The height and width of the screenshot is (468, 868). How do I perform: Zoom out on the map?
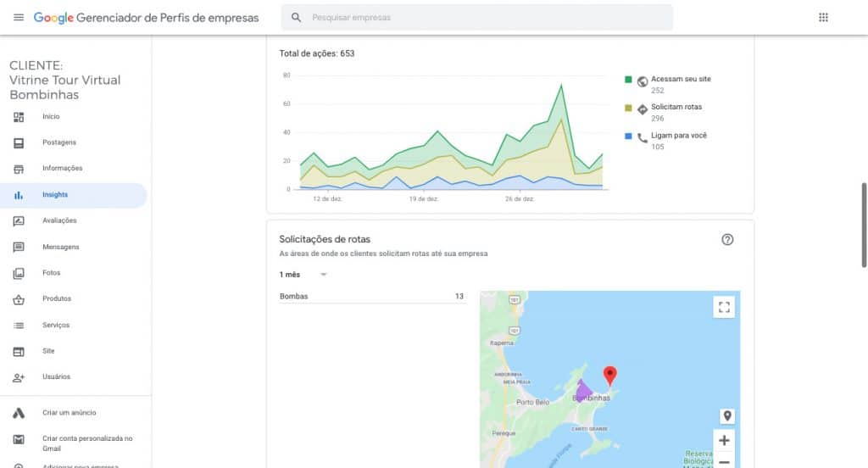pos(724,461)
